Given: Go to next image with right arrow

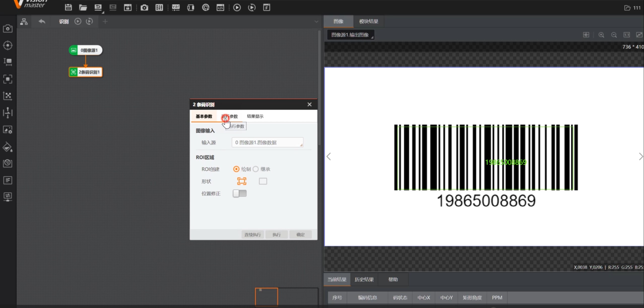Looking at the screenshot, I should [641, 157].
